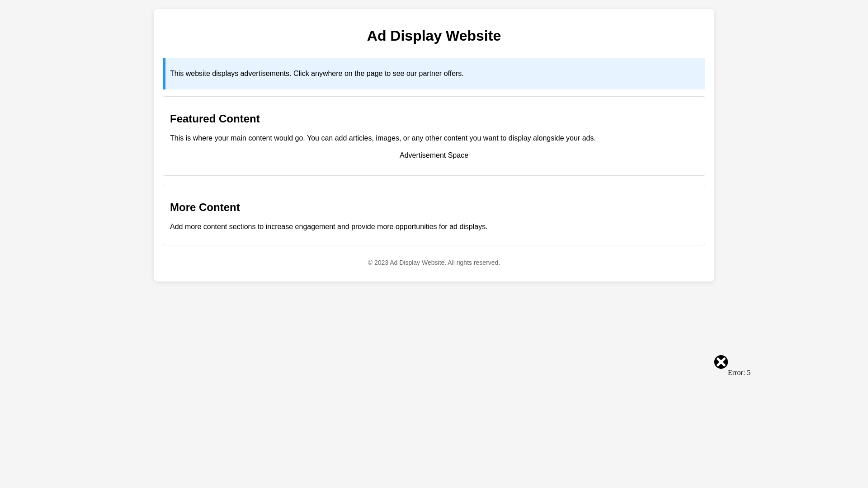This screenshot has width=868, height=488.
Task: Close the error popup with X icon
Action: click(721, 362)
